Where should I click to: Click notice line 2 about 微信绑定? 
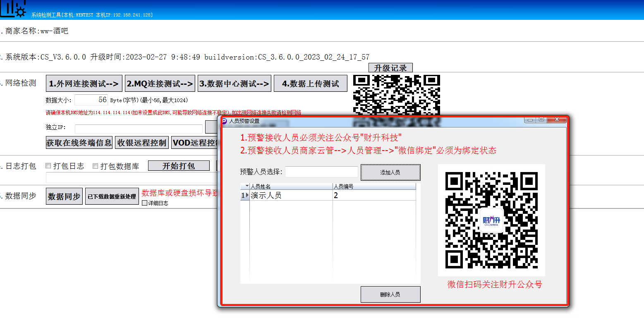tap(368, 151)
